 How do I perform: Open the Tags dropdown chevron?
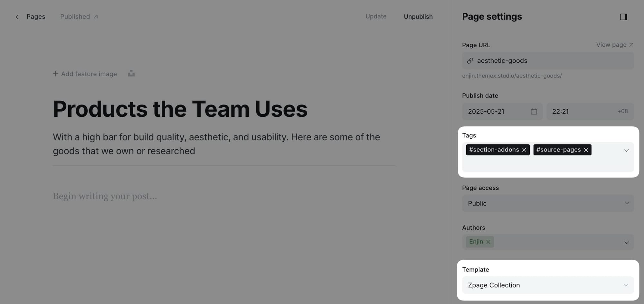pyautogui.click(x=627, y=150)
